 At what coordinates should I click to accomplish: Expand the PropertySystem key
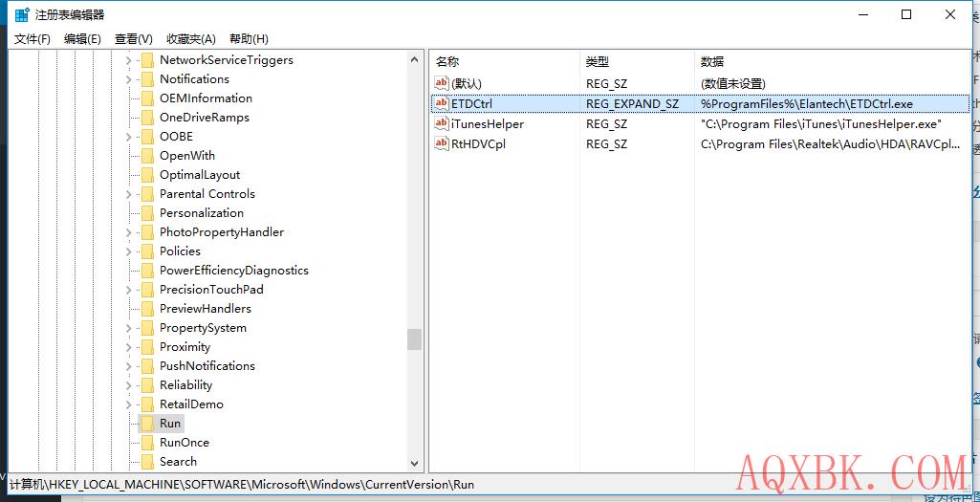click(x=129, y=328)
